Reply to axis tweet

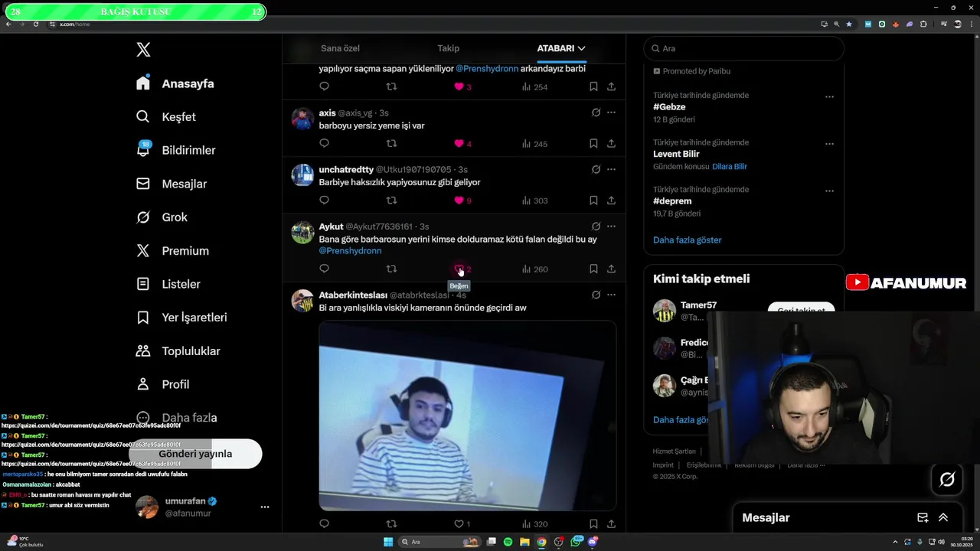point(324,143)
